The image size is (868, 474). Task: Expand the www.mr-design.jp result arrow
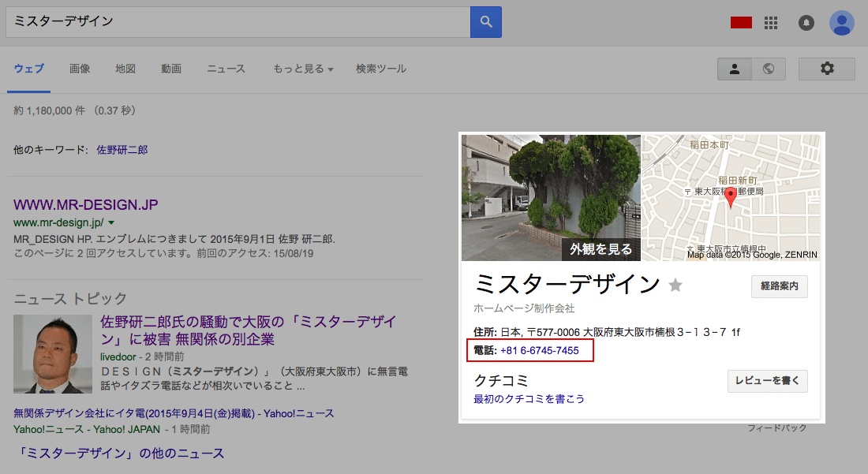pyautogui.click(x=111, y=223)
